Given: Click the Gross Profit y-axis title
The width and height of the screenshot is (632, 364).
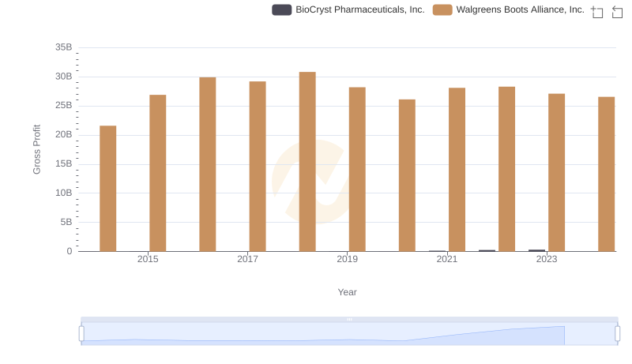Looking at the screenshot, I should (36, 149).
